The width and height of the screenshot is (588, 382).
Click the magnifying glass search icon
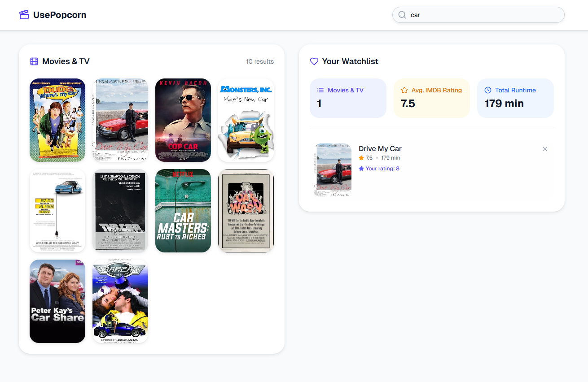point(402,15)
